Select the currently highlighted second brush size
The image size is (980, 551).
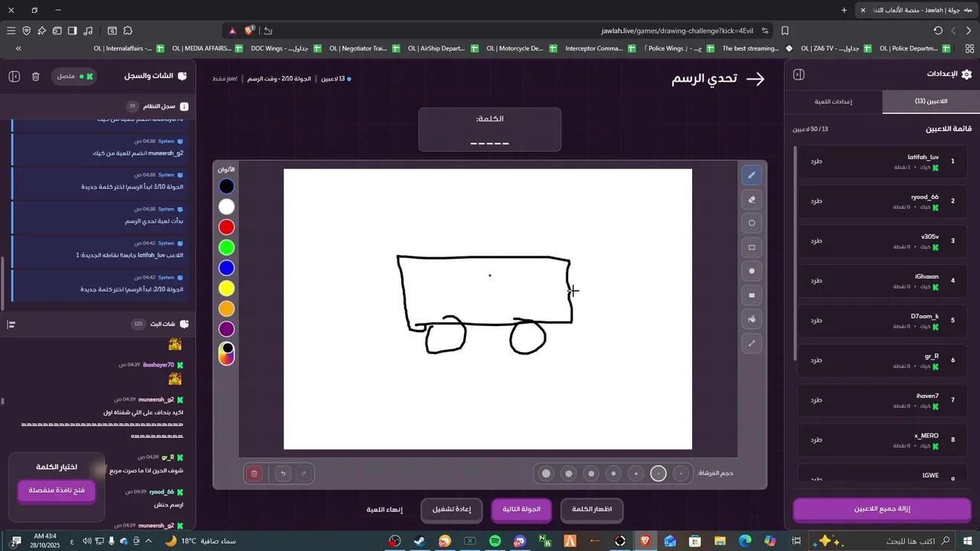tap(658, 474)
